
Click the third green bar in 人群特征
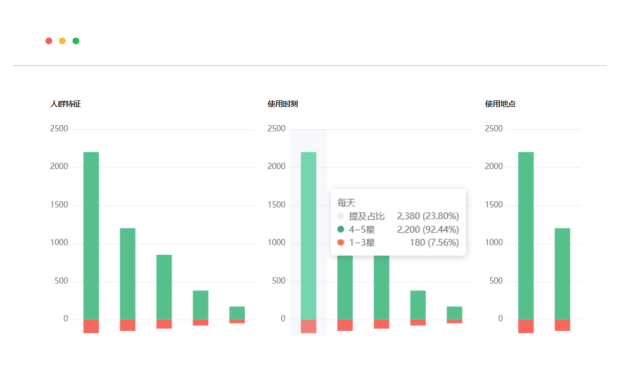(x=164, y=287)
